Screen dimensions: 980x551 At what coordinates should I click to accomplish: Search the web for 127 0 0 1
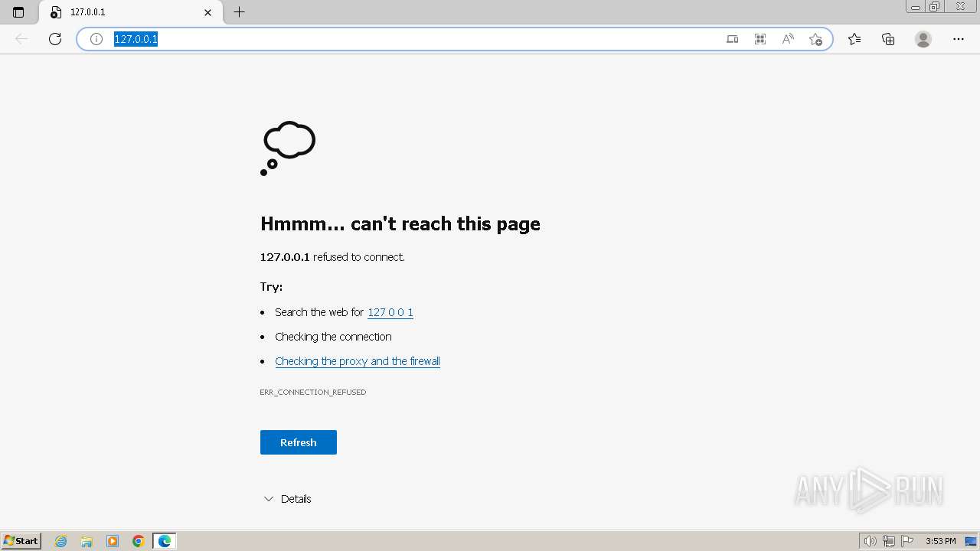(390, 312)
